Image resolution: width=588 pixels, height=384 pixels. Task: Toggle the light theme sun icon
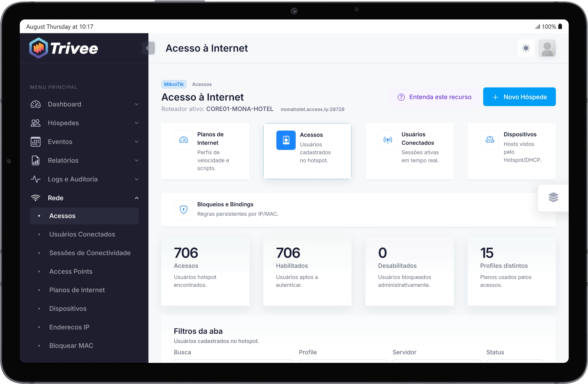coord(526,48)
